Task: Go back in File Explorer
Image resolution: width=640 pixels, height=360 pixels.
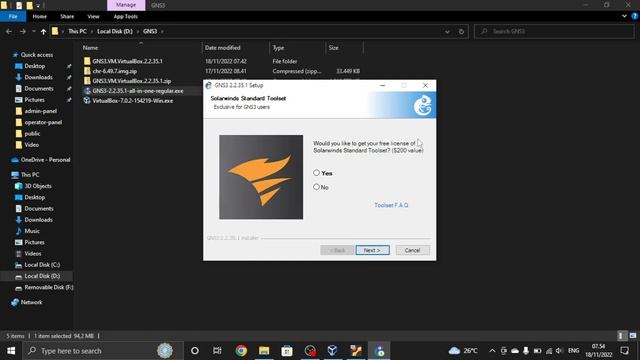Action: (x=9, y=31)
